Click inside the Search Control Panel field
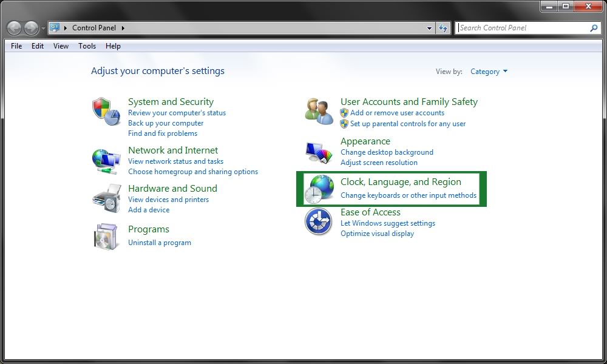This screenshot has width=607, height=364. [x=522, y=28]
